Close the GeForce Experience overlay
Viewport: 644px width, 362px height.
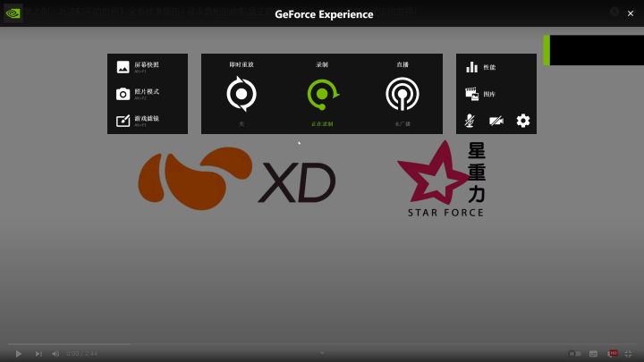(x=631, y=13)
